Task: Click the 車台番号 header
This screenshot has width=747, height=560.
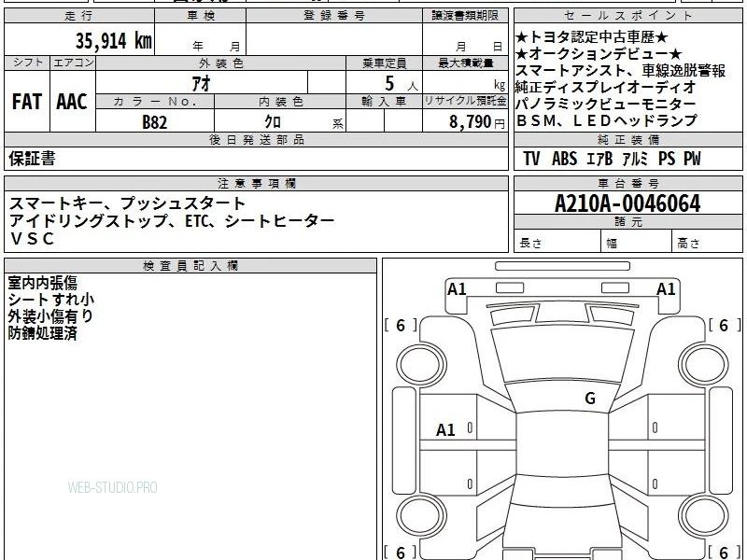Action: click(x=627, y=184)
